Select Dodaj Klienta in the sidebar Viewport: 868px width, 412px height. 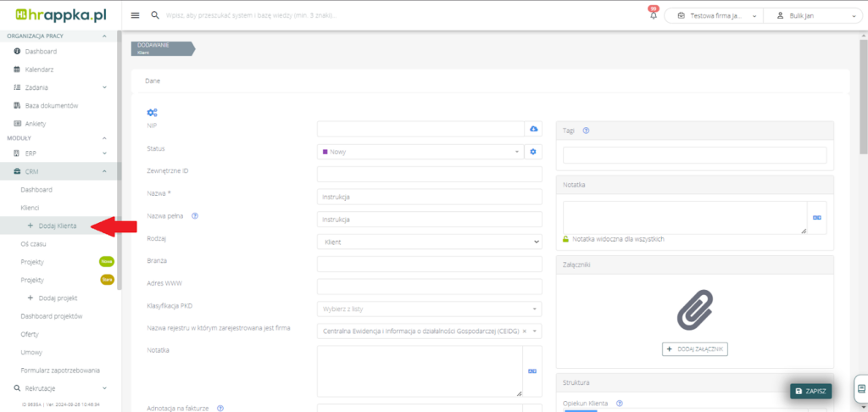[x=57, y=225]
